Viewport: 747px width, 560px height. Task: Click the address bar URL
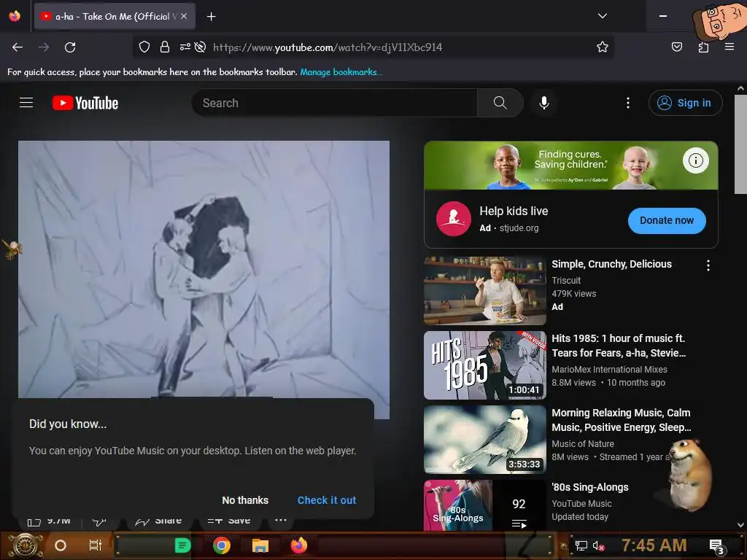click(x=328, y=47)
